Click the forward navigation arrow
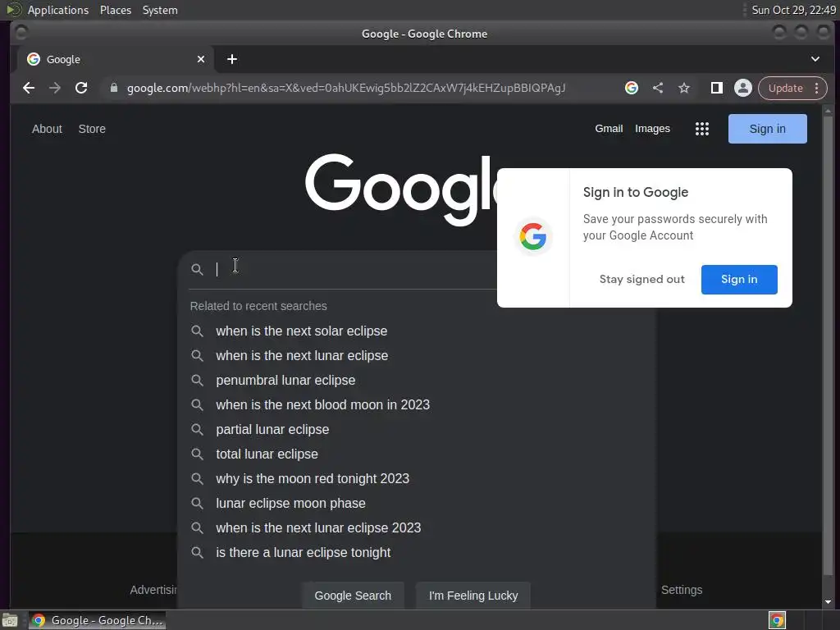Image resolution: width=840 pixels, height=630 pixels. (55, 88)
